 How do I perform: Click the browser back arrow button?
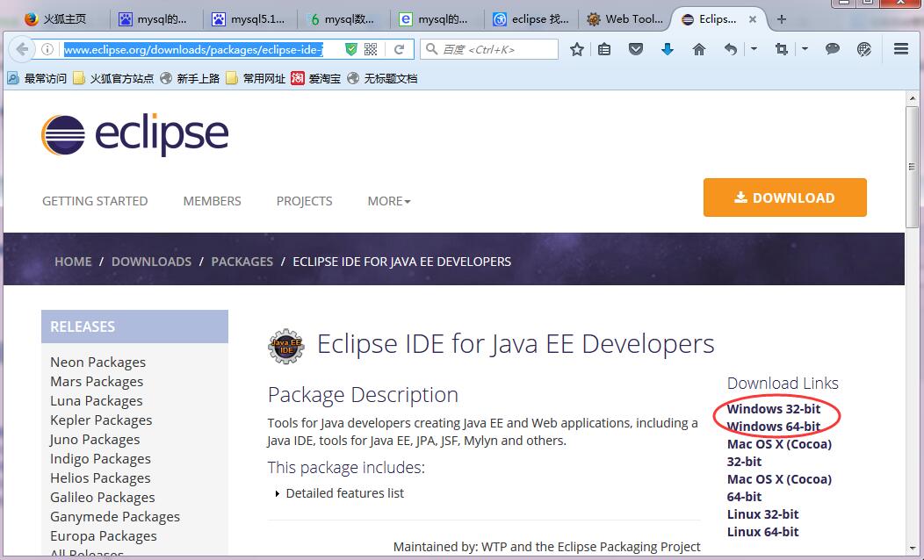pyautogui.click(x=22, y=49)
